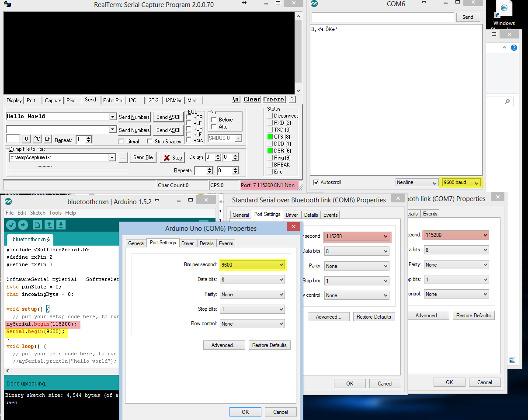Click the LF button beside ^C
Image resolution: width=528 pixels, height=420 pixels.
point(48,139)
